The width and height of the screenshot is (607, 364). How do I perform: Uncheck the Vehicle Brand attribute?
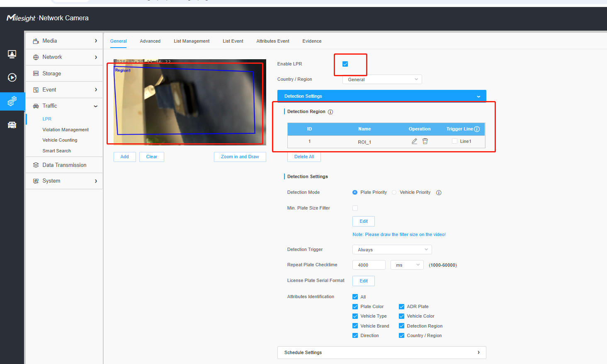click(x=355, y=326)
